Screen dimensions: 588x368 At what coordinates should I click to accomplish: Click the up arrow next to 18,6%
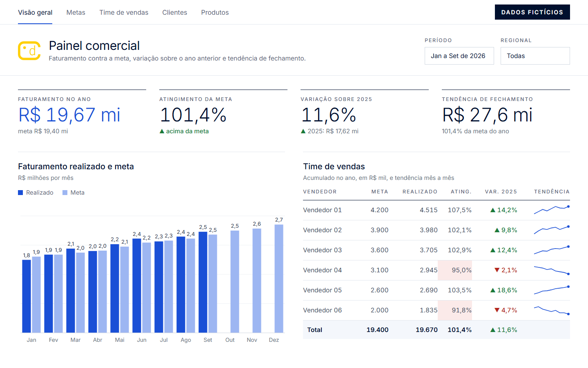point(493,290)
